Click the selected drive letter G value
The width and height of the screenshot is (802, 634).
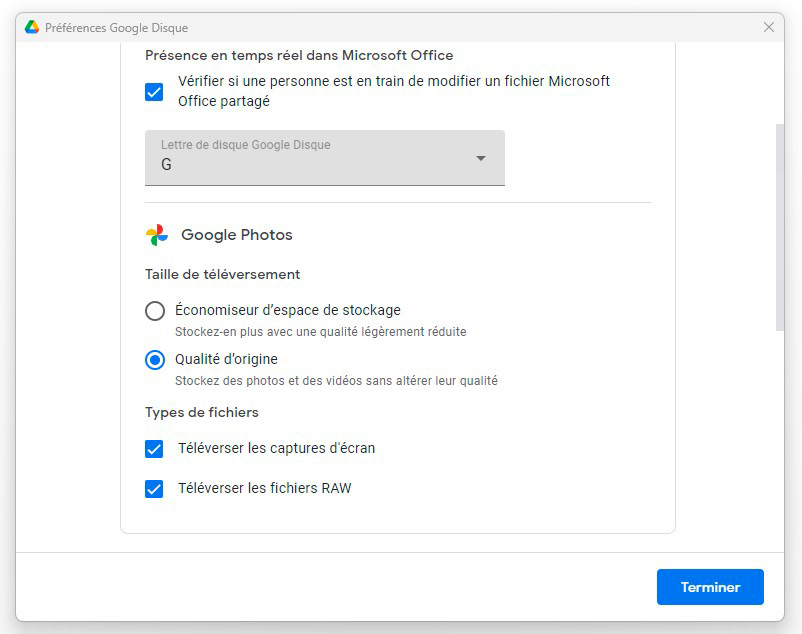click(x=167, y=165)
